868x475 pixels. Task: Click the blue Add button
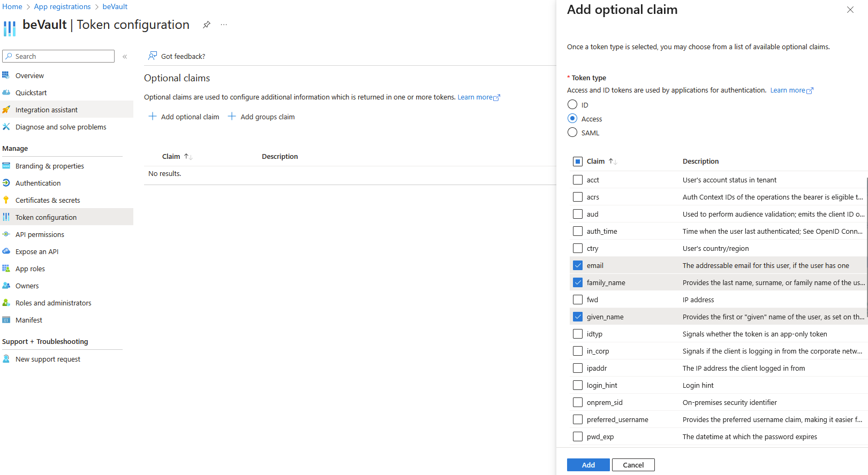click(x=588, y=465)
